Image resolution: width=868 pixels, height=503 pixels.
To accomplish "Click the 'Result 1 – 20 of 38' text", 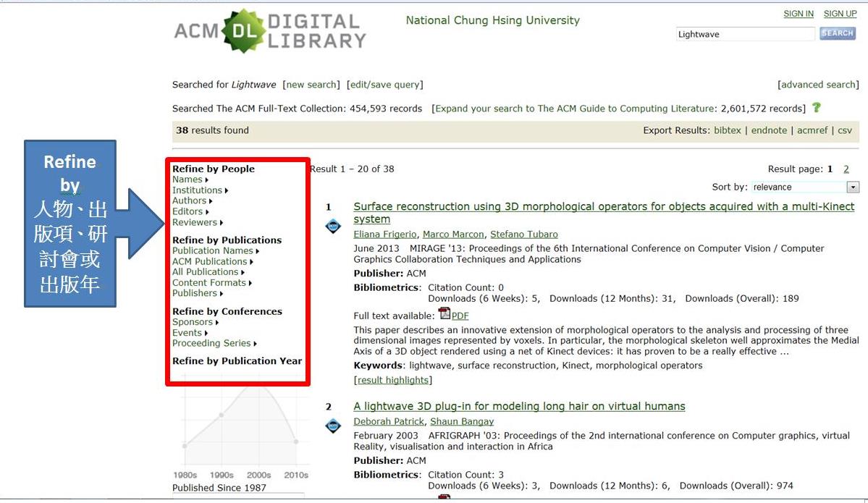I will [352, 169].
